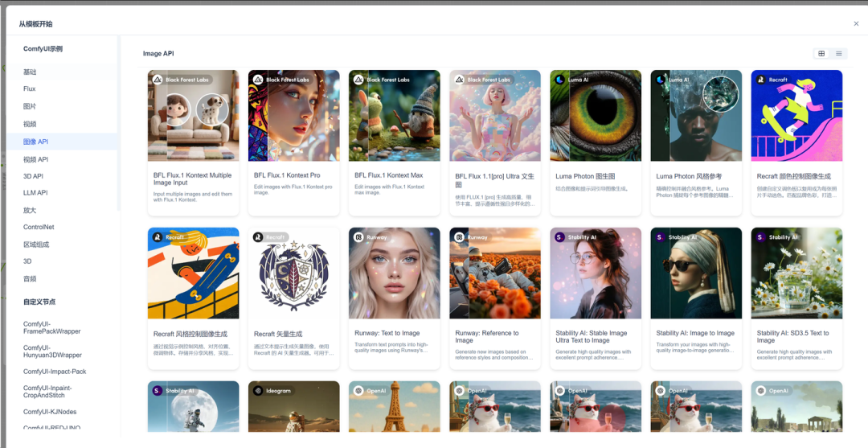Image resolution: width=868 pixels, height=448 pixels.
Task: Open the 图片 category
Action: pyautogui.click(x=62, y=106)
